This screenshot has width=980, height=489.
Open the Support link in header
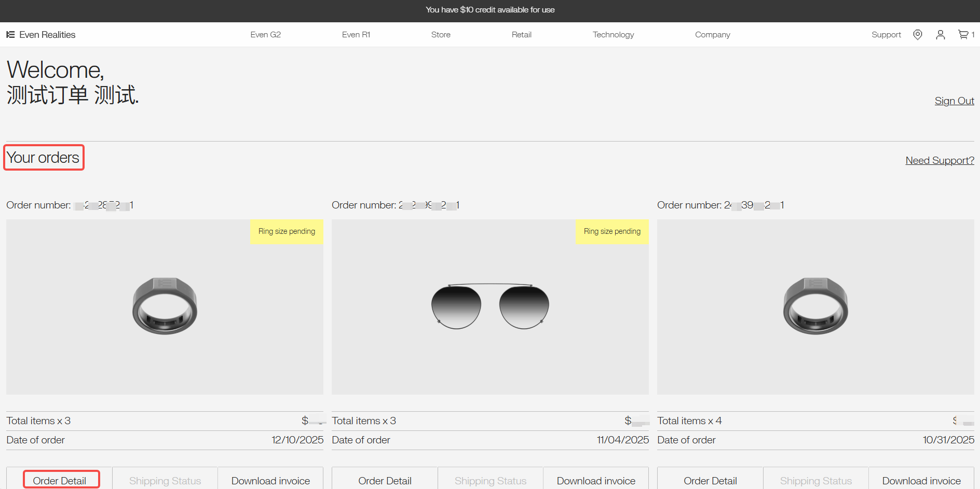(886, 35)
